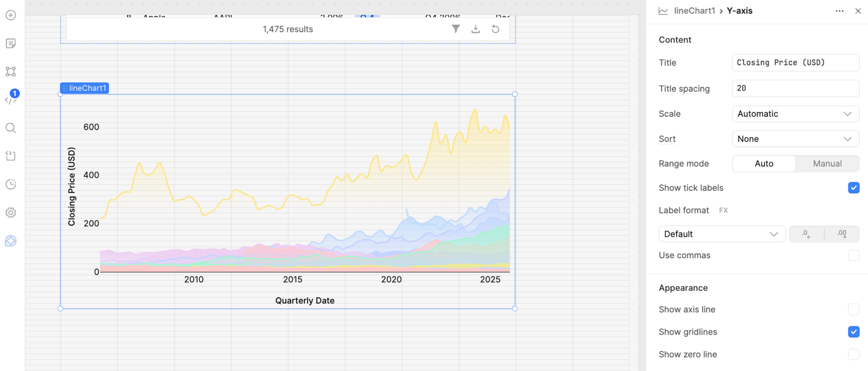Click the chart's bottom-left resize handle
Screen dimensions: 868x371
point(60,308)
